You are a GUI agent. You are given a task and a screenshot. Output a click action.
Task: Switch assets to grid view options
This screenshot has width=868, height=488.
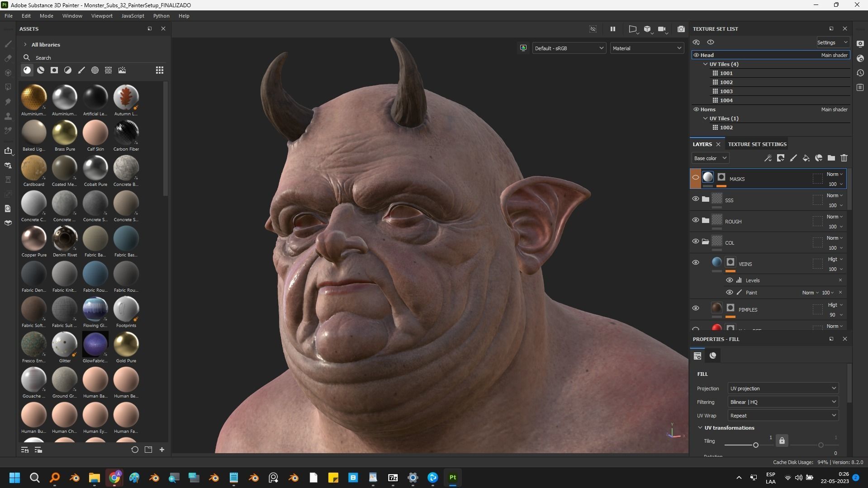(x=160, y=70)
